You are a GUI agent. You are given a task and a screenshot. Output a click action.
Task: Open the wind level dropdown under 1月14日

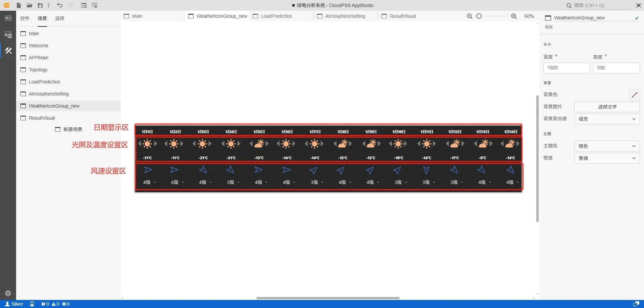click(513, 182)
